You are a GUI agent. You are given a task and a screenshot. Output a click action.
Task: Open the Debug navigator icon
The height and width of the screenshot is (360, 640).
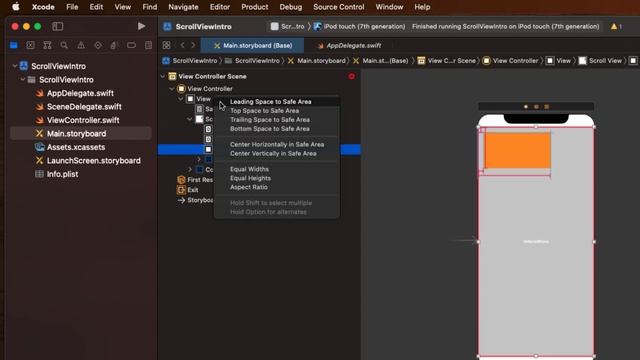[114, 45]
